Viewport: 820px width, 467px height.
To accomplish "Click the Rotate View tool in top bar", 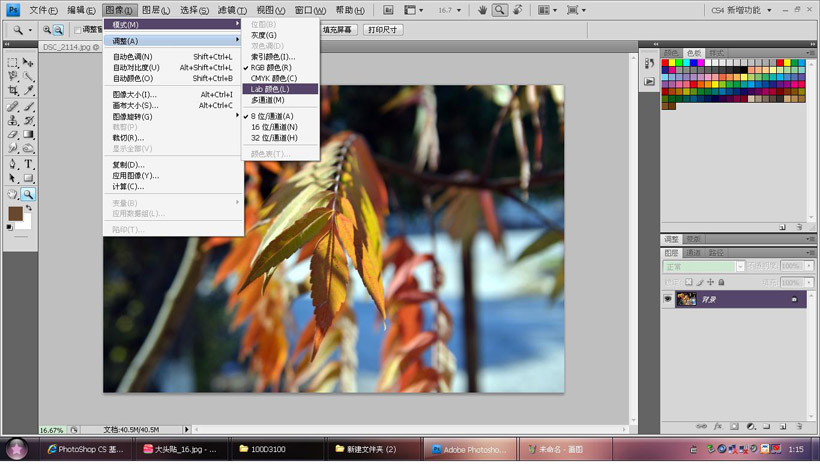I will (x=517, y=10).
